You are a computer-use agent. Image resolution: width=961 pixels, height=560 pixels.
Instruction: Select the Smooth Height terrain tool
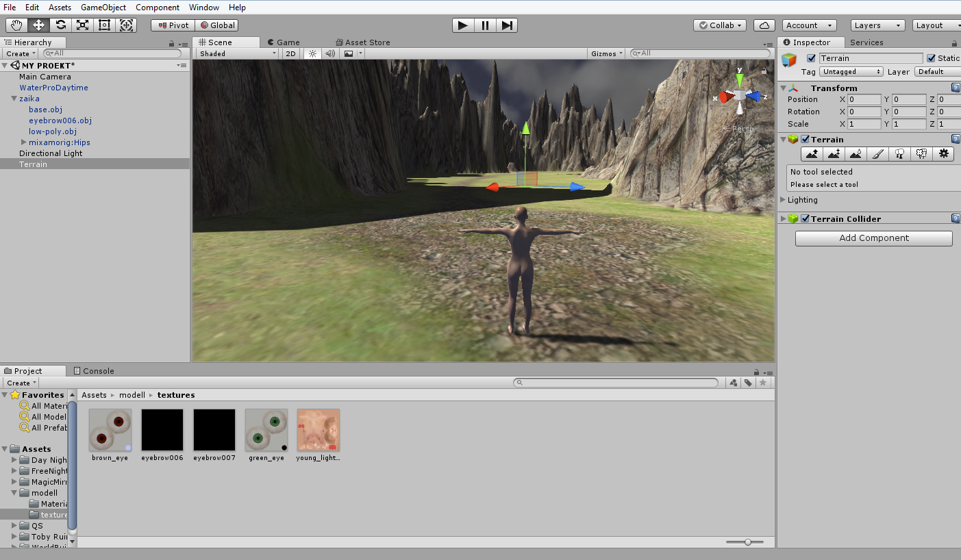(856, 154)
